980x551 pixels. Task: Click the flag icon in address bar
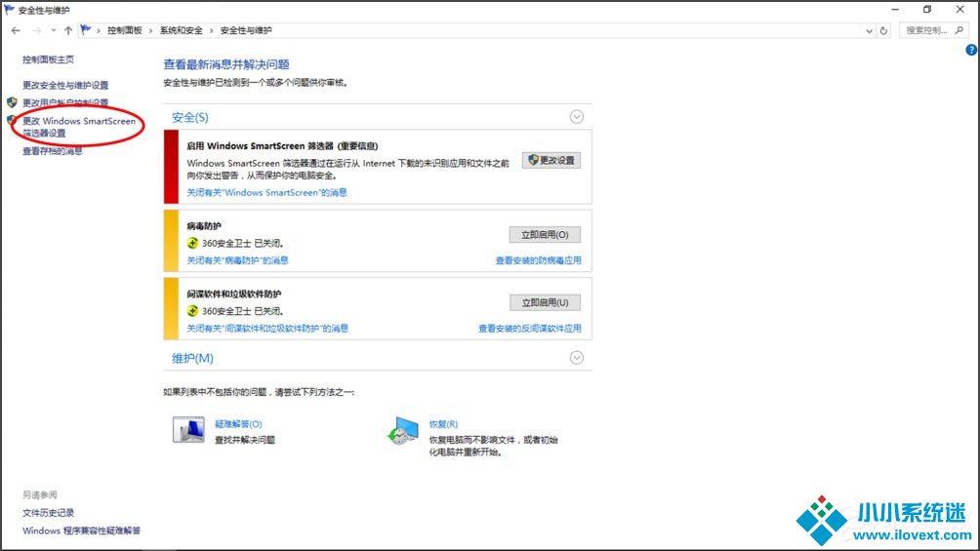(x=86, y=30)
